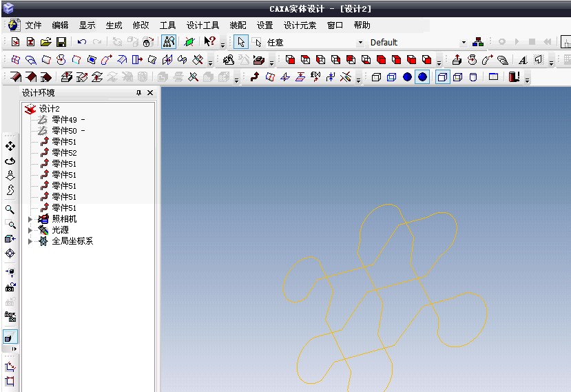Click the green plane icon in the standard toolbar

189,42
